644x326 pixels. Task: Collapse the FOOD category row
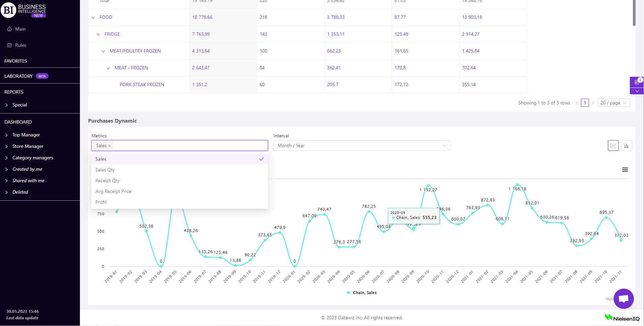tap(93, 18)
